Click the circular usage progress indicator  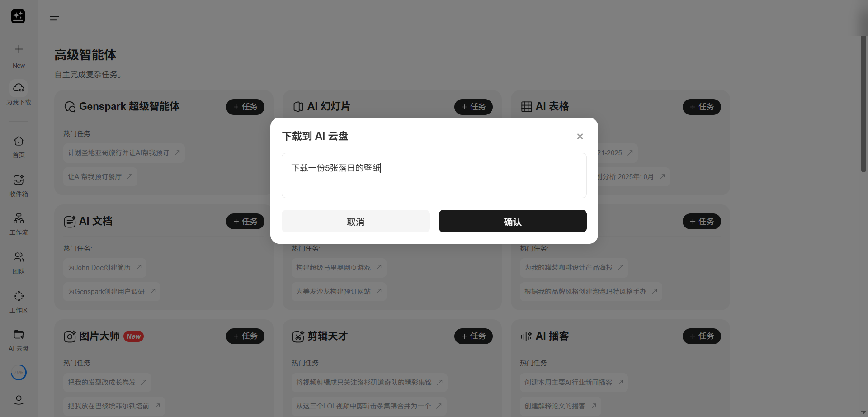click(x=19, y=373)
